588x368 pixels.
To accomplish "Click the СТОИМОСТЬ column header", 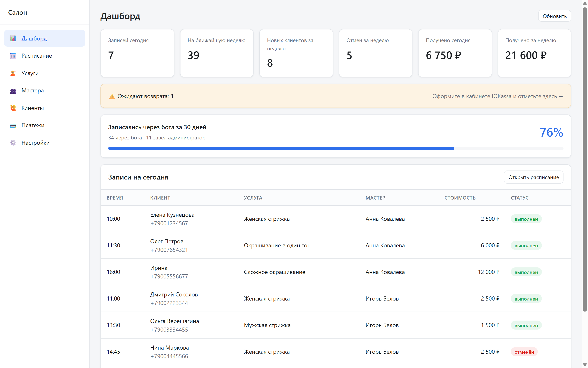I will click(460, 198).
